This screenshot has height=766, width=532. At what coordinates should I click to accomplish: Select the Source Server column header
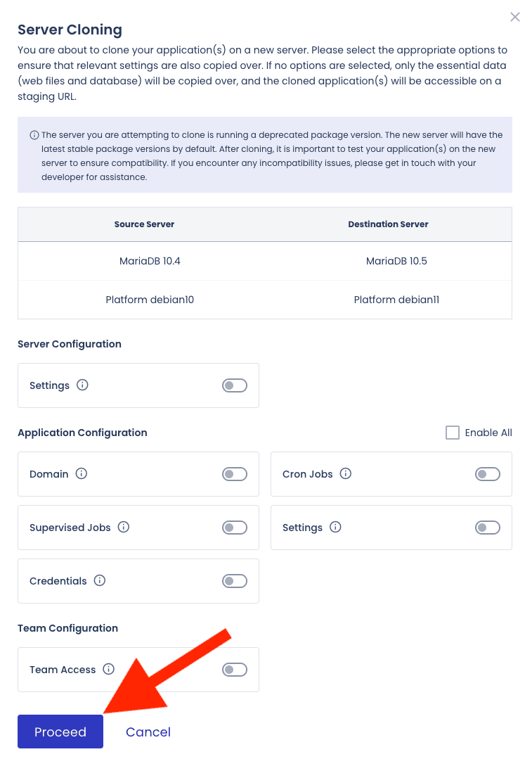click(144, 224)
